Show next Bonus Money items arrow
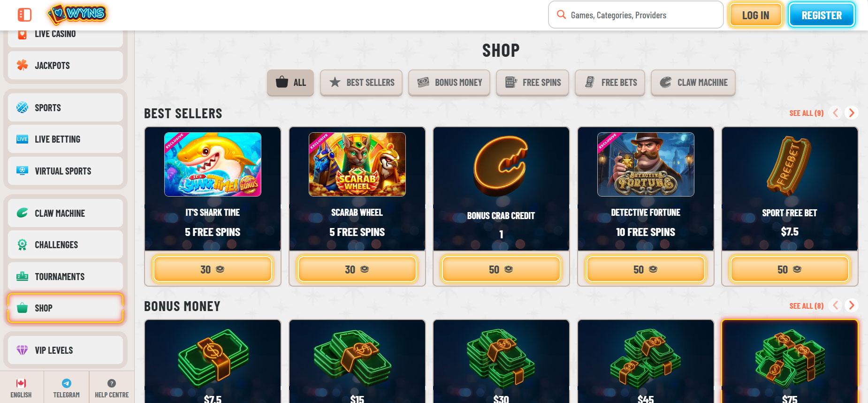Image resolution: width=868 pixels, height=403 pixels. coord(851,305)
